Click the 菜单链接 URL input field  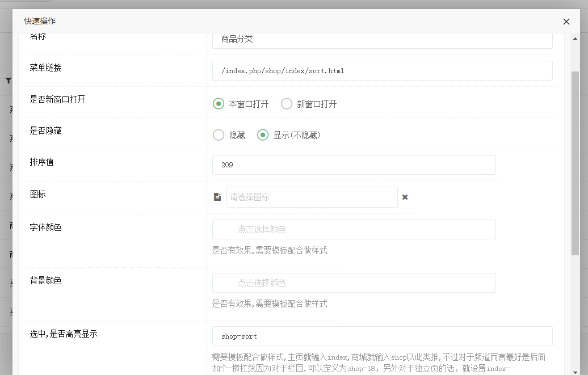[x=382, y=71]
